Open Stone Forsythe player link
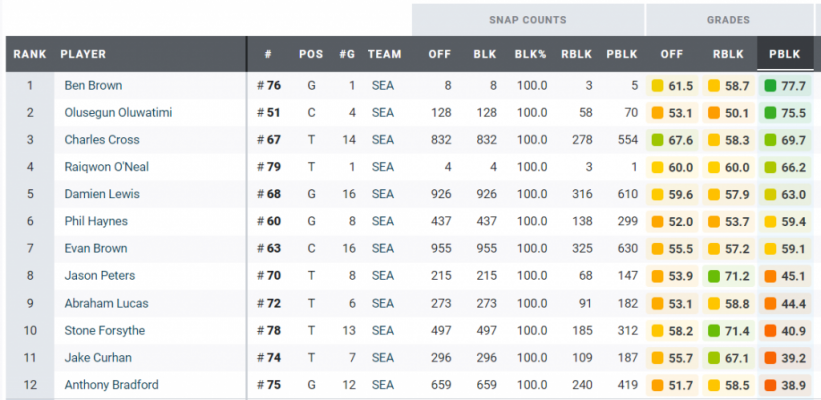821x400 pixels. pos(105,330)
